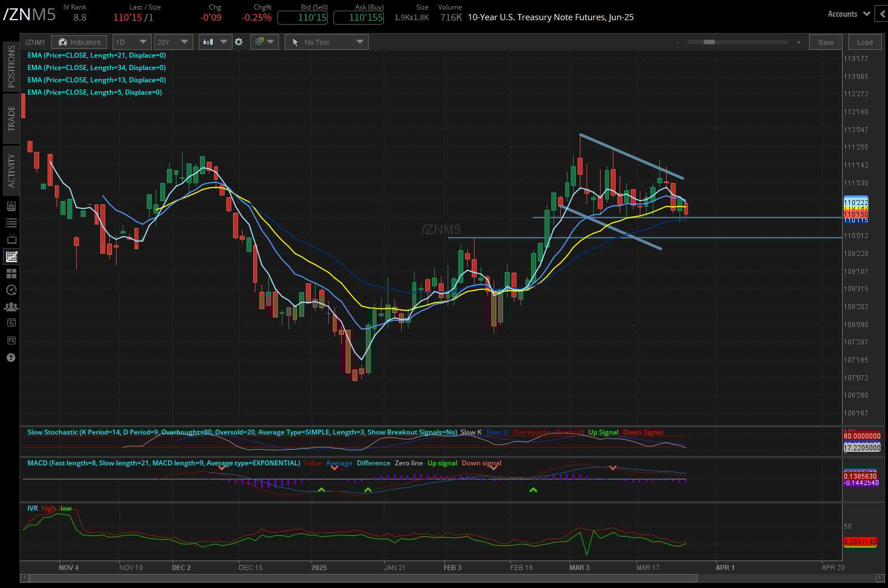Open the four-tile dashboard sidebar icon
The image size is (888, 588).
coord(11,273)
